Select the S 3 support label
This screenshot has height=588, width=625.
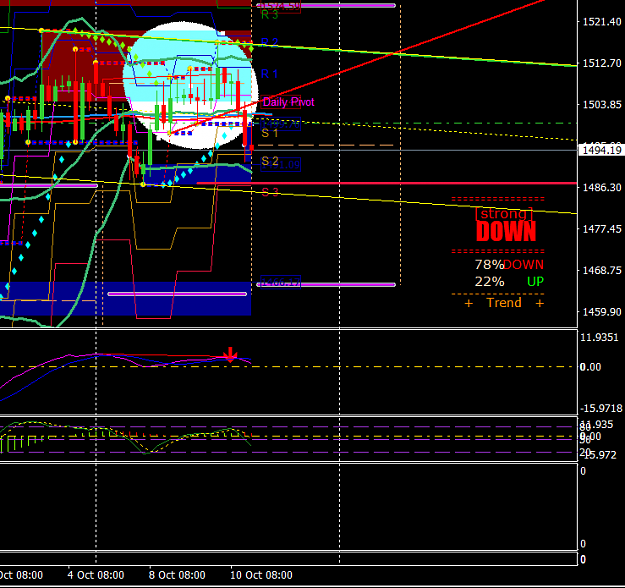coord(270,193)
